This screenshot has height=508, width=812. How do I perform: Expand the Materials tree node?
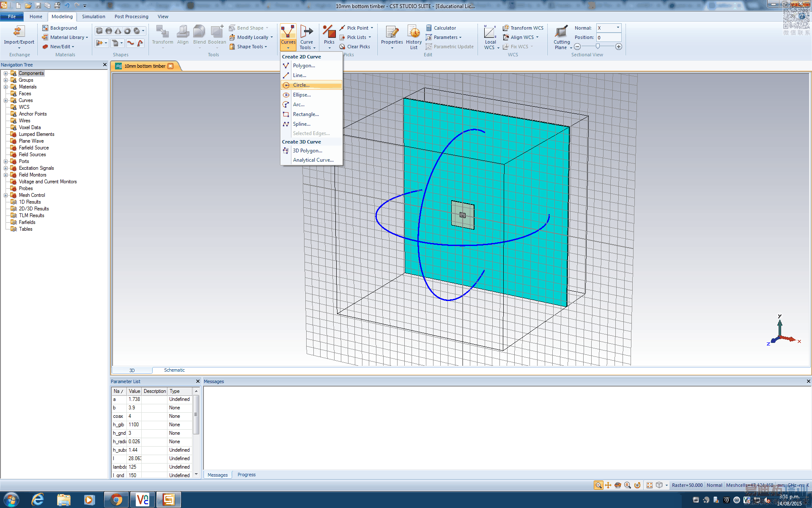(x=6, y=87)
